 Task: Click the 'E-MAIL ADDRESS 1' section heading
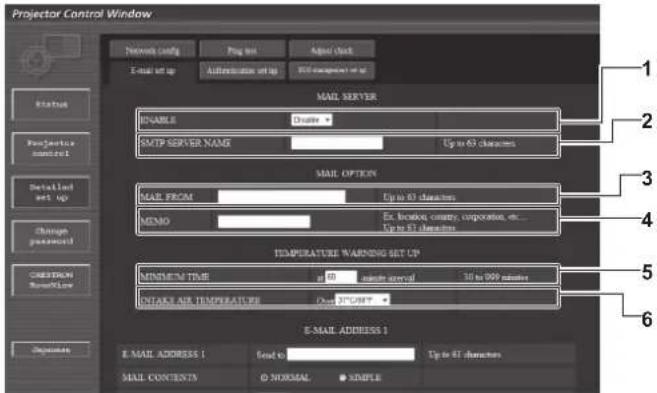346,330
